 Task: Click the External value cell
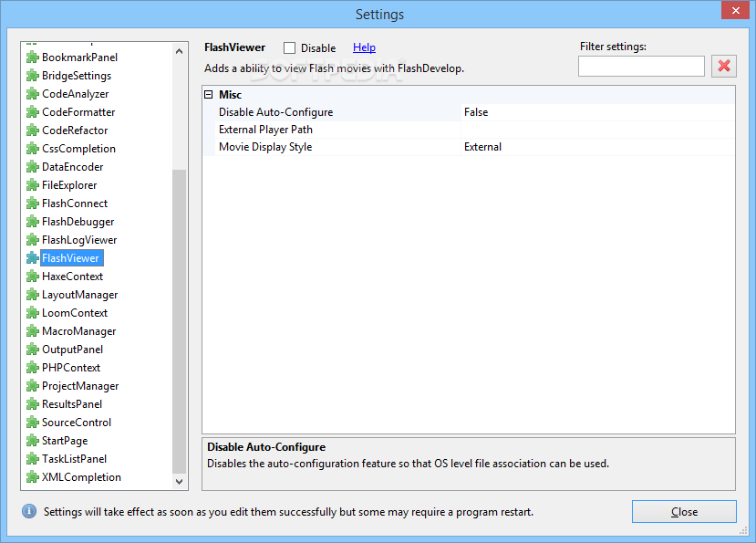click(x=598, y=147)
